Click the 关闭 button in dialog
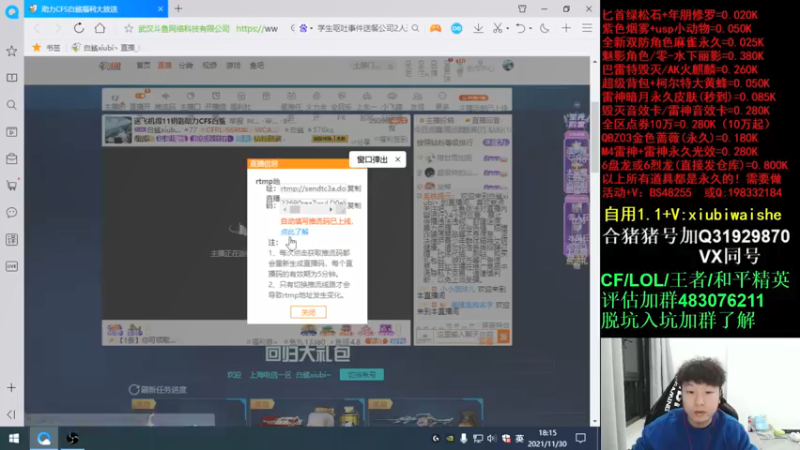Viewport: 800px width, 450px height. click(308, 312)
